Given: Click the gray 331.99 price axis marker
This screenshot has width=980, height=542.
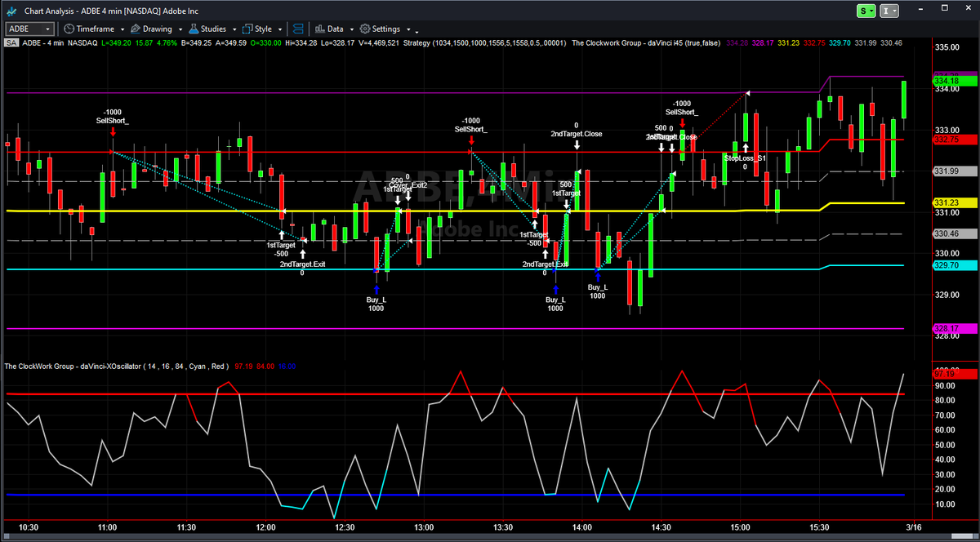Looking at the screenshot, I should coord(953,171).
